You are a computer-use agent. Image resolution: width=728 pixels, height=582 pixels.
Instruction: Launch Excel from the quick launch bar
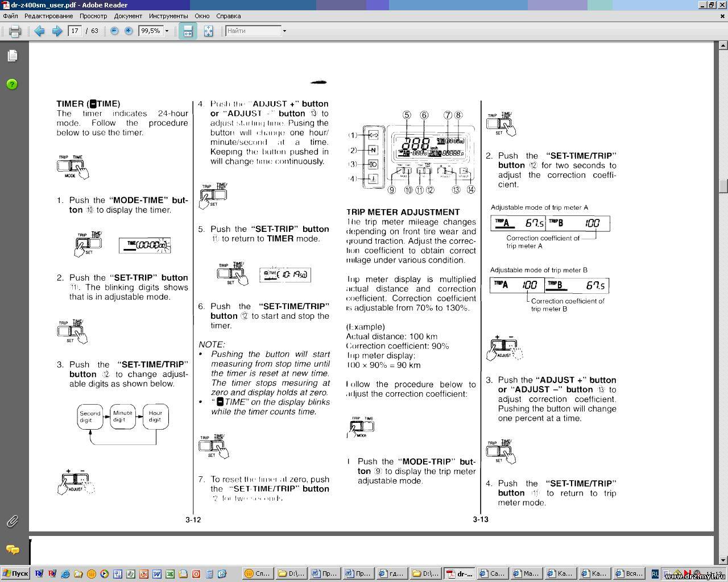coord(170,574)
